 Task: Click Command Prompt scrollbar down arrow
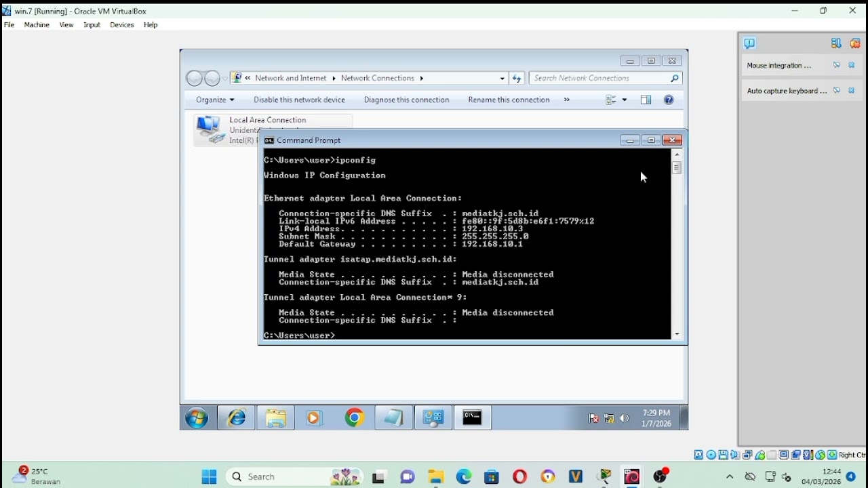pyautogui.click(x=677, y=335)
